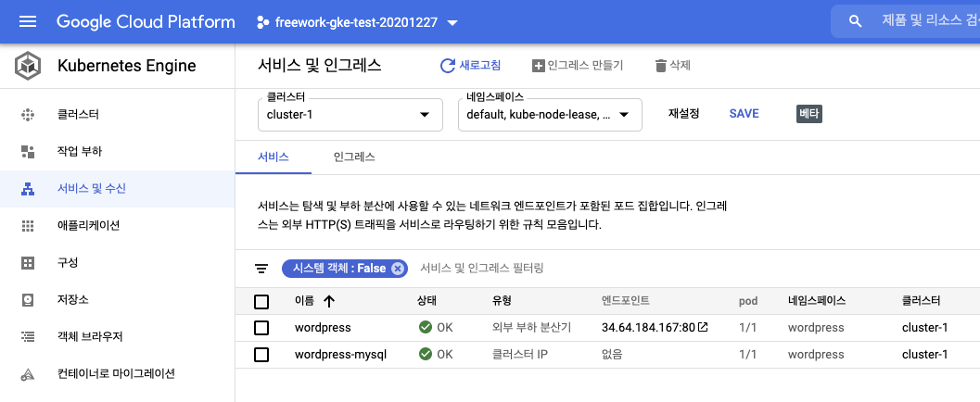Switch to the 인그레스 tab
Viewport: 980px width, 402px height.
(354, 157)
